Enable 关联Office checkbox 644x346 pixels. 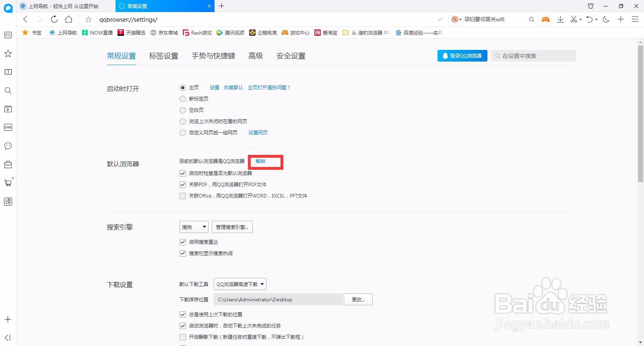tap(183, 196)
